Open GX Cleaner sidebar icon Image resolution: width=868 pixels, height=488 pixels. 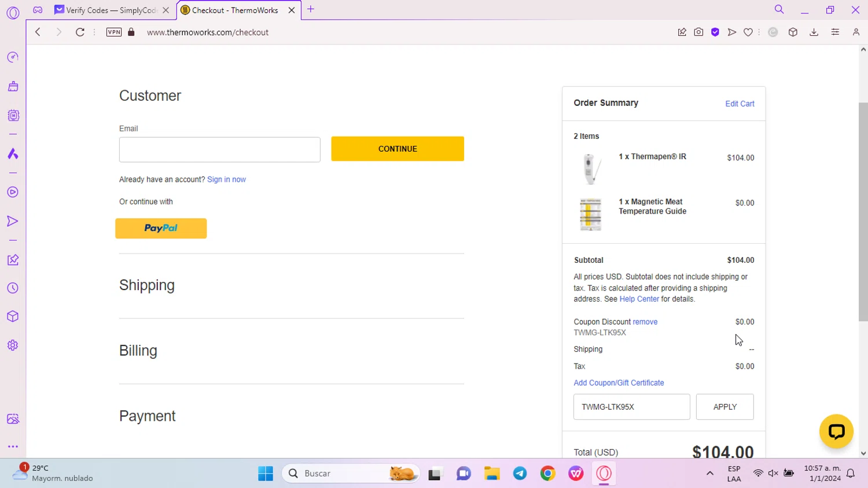tap(13, 86)
